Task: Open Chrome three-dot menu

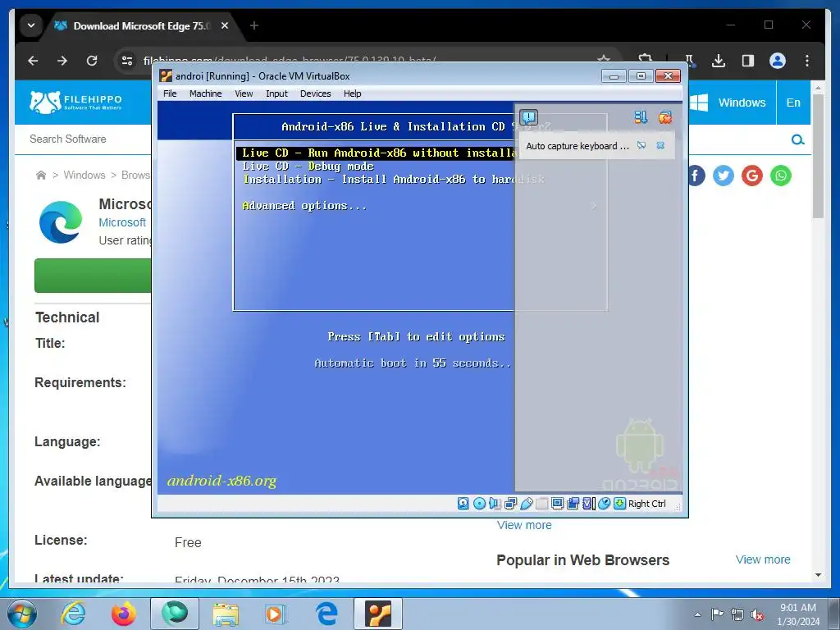Action: (807, 61)
